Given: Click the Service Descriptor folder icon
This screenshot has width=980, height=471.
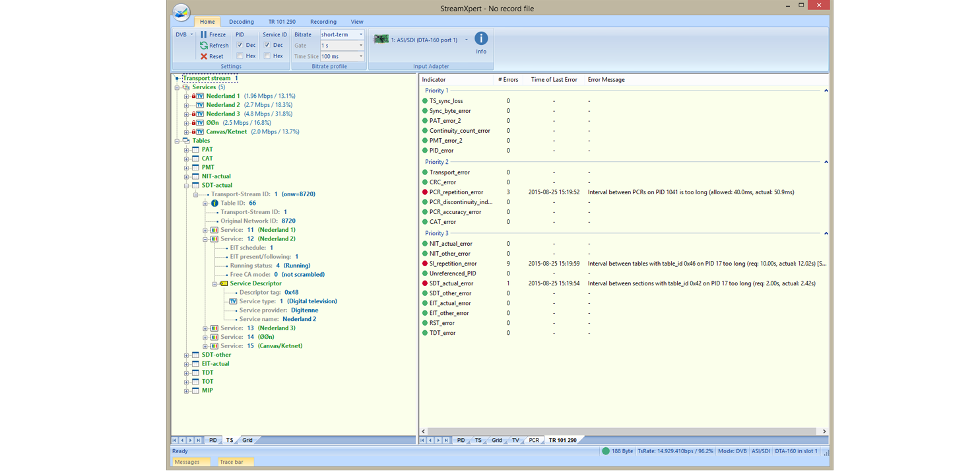Looking at the screenshot, I should [223, 283].
